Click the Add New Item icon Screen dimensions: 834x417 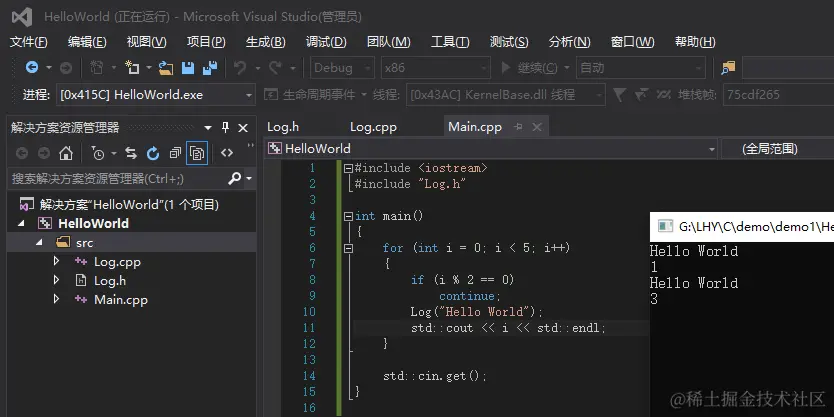tap(131, 68)
